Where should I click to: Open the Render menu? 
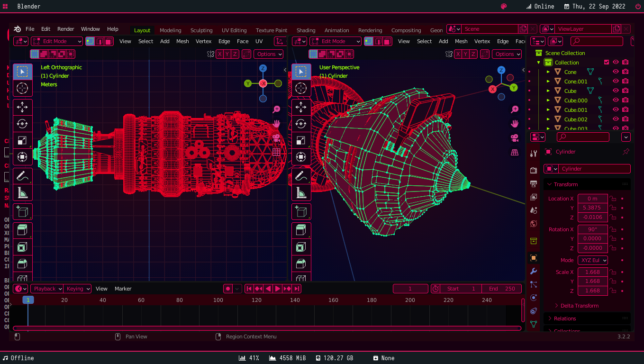click(x=66, y=29)
